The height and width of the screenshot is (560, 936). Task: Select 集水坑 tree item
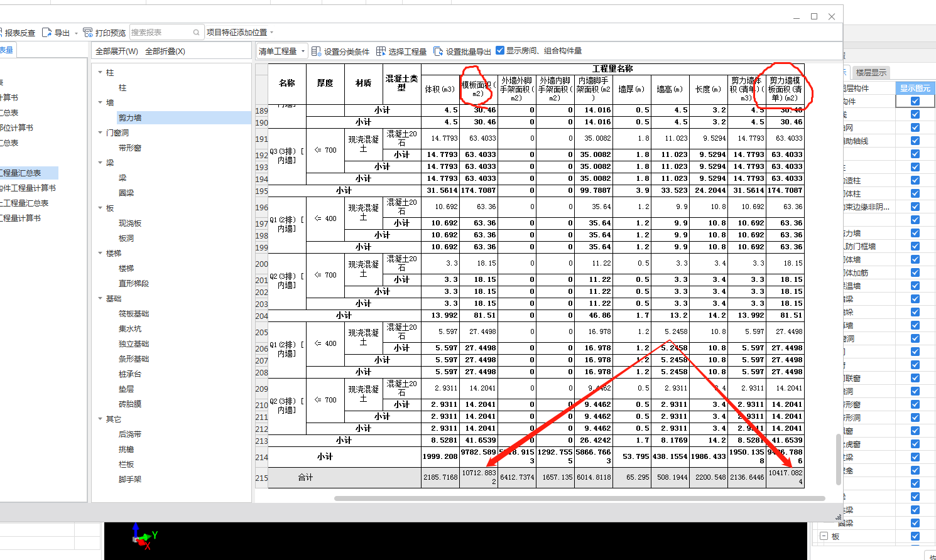[130, 328]
